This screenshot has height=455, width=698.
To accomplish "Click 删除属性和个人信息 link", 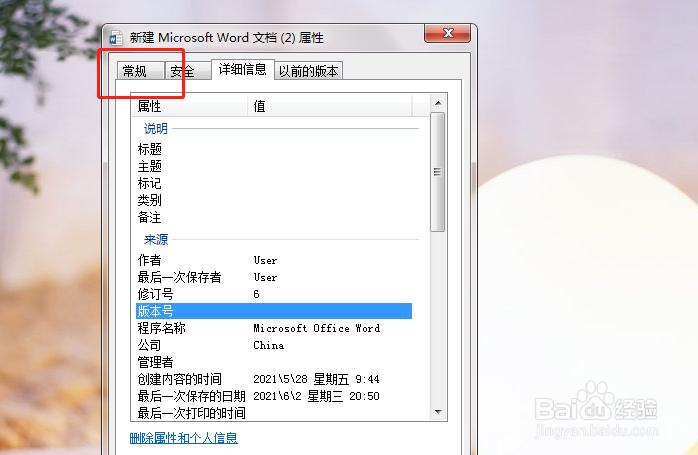I will coord(183,438).
